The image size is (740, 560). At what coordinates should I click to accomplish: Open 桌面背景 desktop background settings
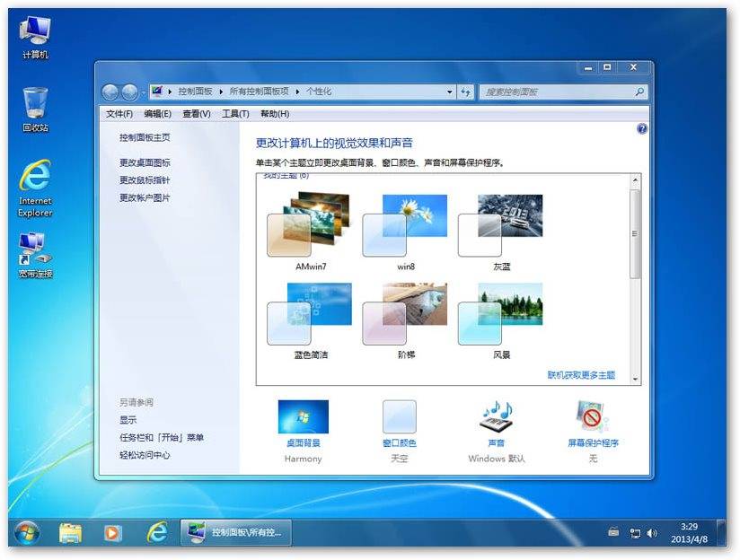tap(304, 424)
